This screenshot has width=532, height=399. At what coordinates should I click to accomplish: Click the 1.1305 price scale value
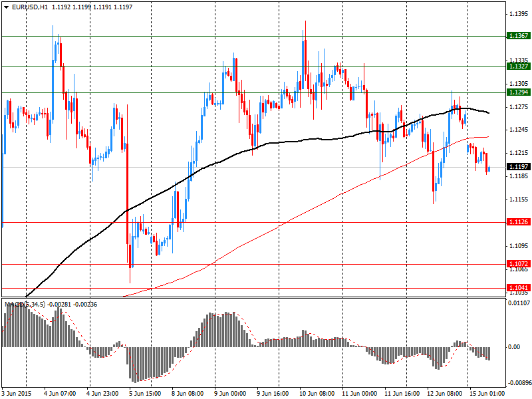tap(519, 84)
